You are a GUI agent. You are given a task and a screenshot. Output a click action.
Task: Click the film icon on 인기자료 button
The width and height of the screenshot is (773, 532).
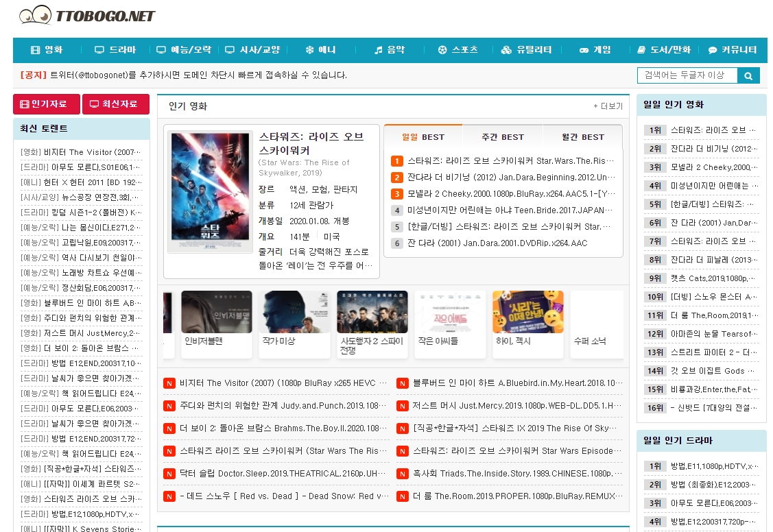(24, 104)
